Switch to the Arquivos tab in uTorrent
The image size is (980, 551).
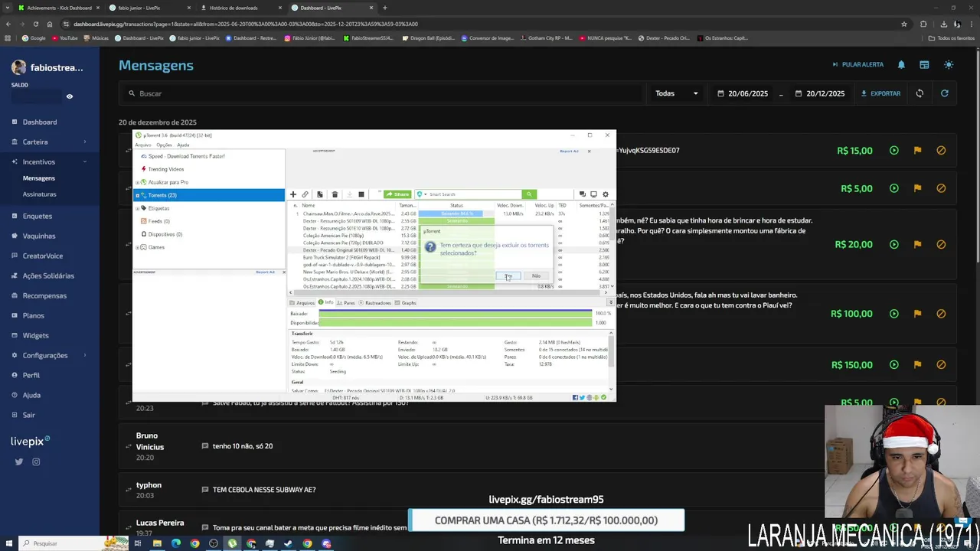pos(302,303)
